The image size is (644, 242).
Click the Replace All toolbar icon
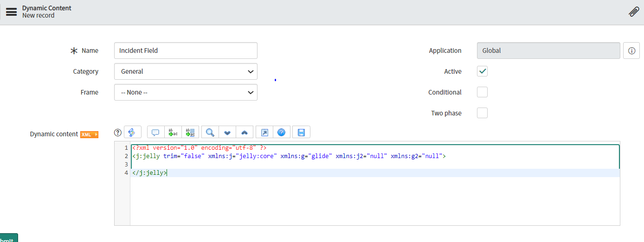190,133
